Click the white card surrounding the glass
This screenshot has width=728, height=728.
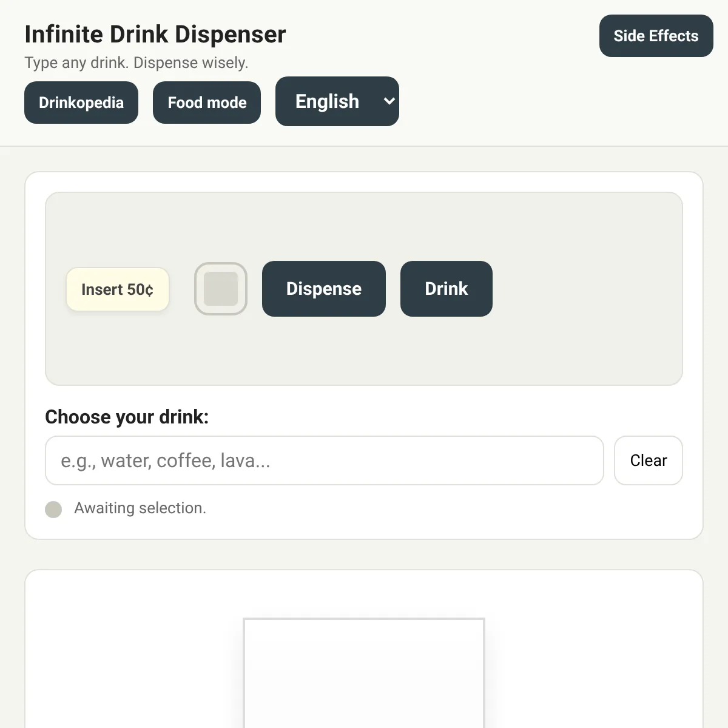133,655
